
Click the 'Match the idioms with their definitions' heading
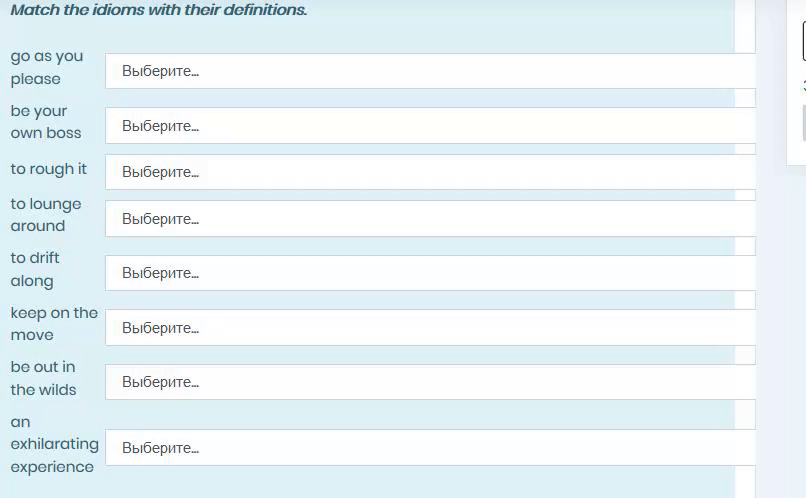coord(159,9)
